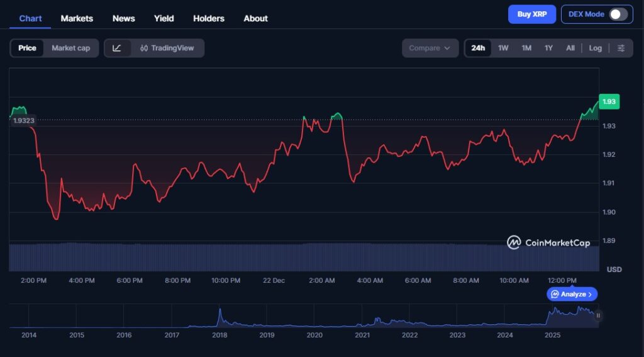Image resolution: width=644 pixels, height=357 pixels.
Task: Select All time range
Action: (x=570, y=48)
